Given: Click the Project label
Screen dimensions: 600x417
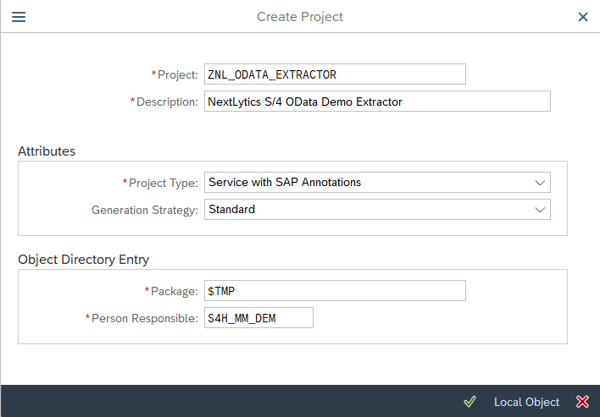Looking at the screenshot, I should [x=178, y=75].
